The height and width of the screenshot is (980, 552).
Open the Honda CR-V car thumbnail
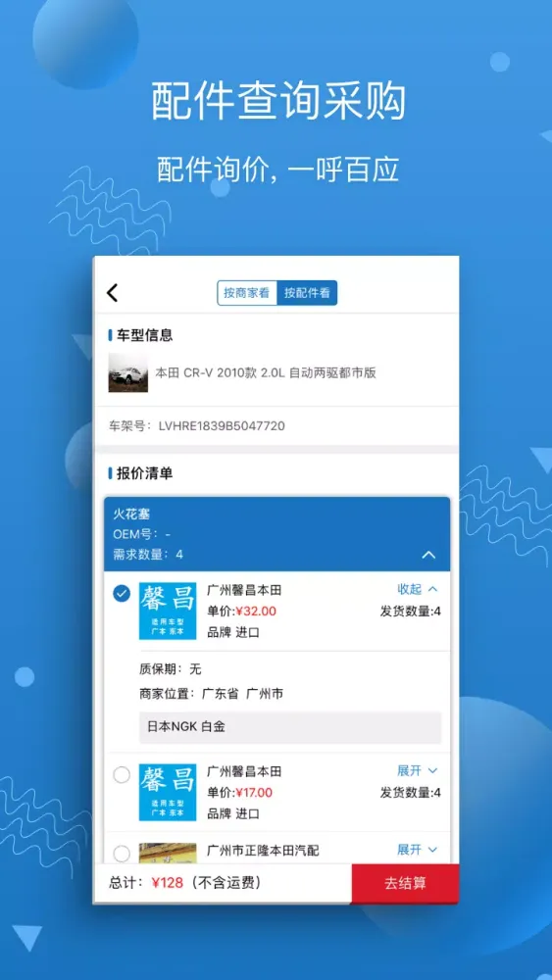[128, 373]
